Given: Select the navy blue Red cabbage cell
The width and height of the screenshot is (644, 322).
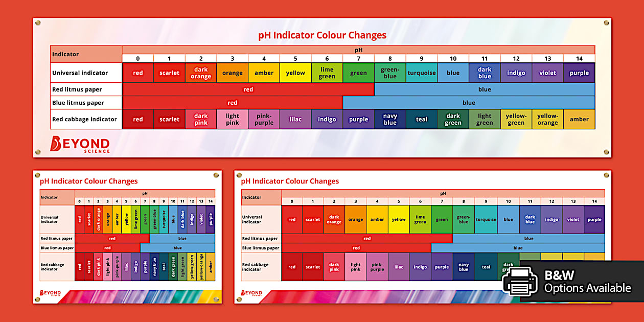Looking at the screenshot, I should [x=390, y=119].
